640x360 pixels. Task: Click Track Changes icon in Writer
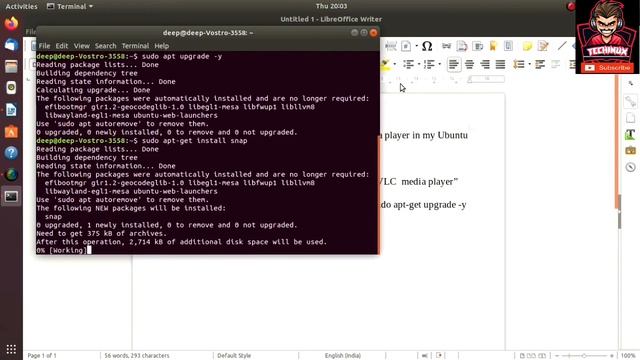543,46
